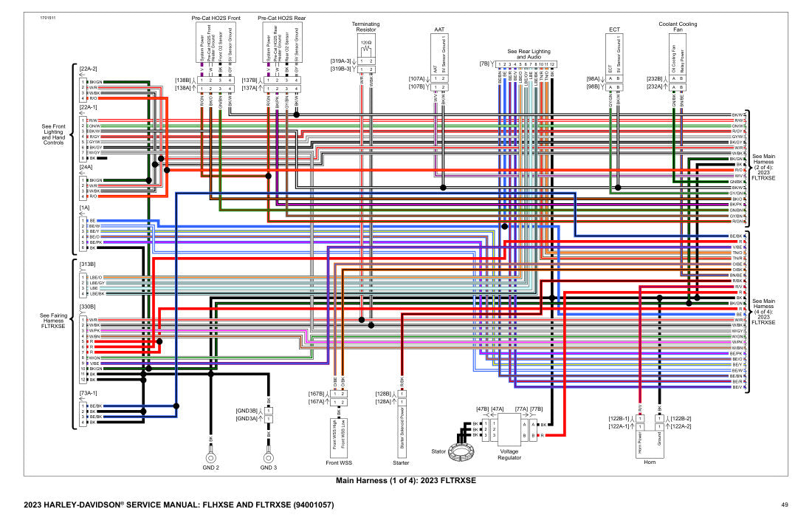The width and height of the screenshot is (812, 526).
Task: Click connector label [319A-3]
Action: click(341, 61)
